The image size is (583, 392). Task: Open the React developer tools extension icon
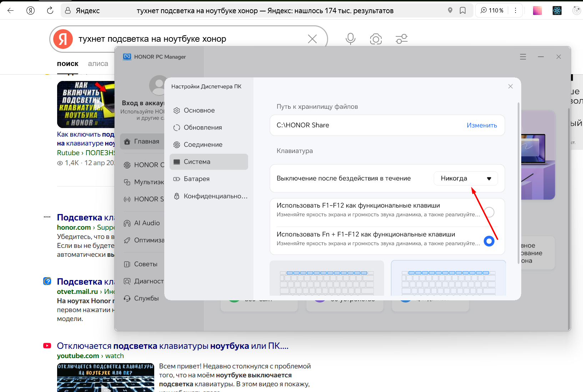pyautogui.click(x=557, y=11)
